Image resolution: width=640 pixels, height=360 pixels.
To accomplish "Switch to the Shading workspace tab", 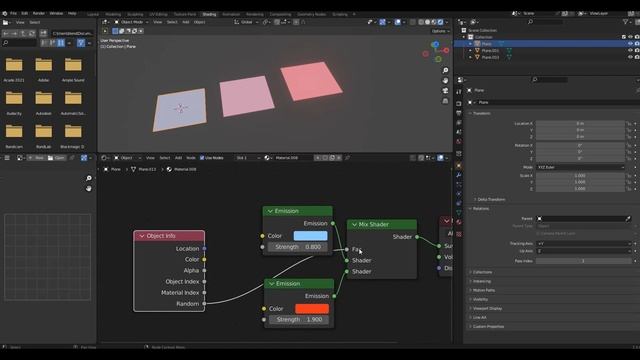I will coord(209,14).
